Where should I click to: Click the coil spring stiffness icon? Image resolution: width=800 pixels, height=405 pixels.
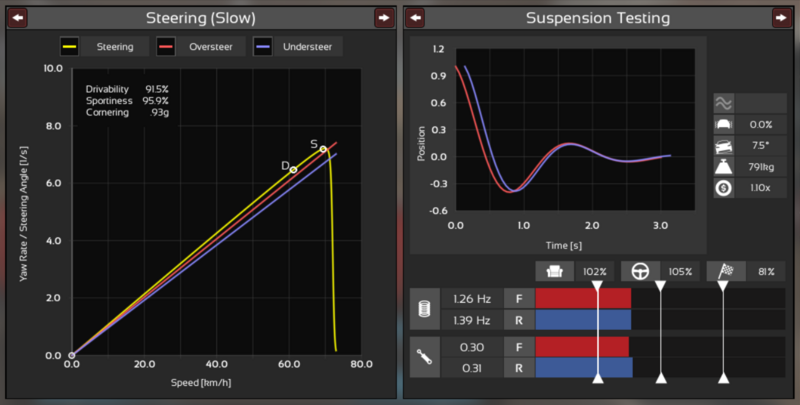(425, 308)
